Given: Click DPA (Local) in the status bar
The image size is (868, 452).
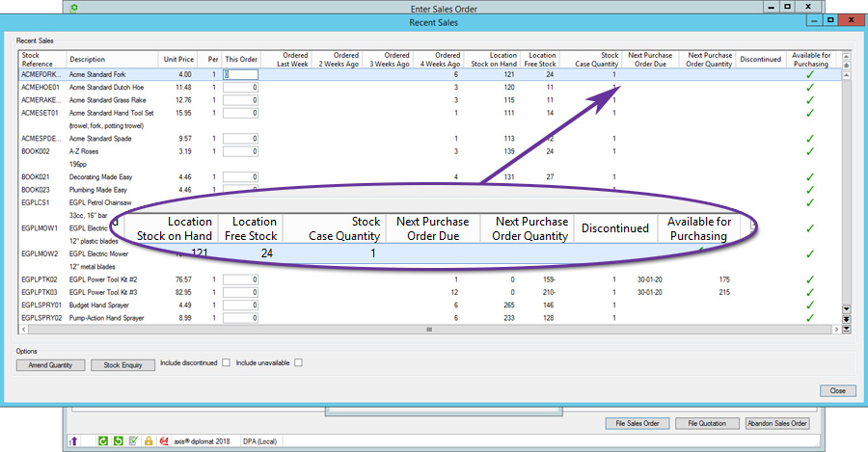Looking at the screenshot, I should click(259, 441).
